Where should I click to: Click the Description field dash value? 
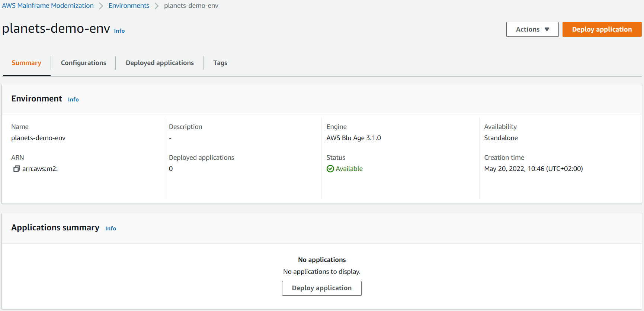coord(170,138)
